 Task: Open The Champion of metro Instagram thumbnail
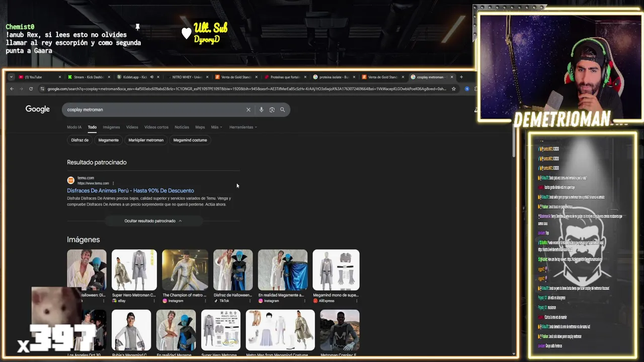(185, 270)
